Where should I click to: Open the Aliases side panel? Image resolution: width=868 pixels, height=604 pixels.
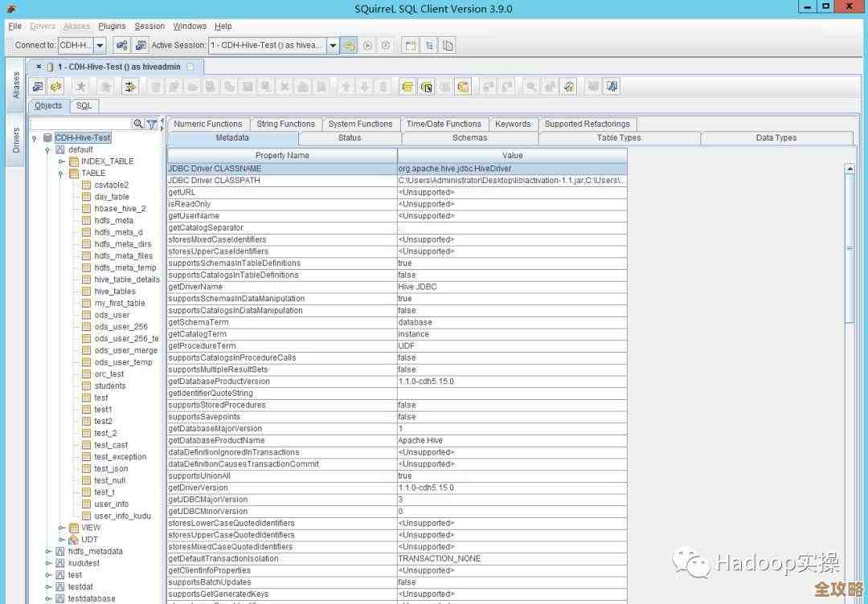15,84
